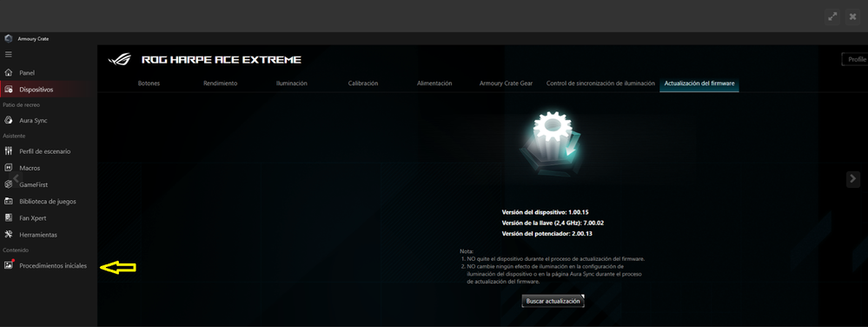Click the Procedimientos iniciales picture icon
Screen dimensions: 868x327
[x=9, y=265]
